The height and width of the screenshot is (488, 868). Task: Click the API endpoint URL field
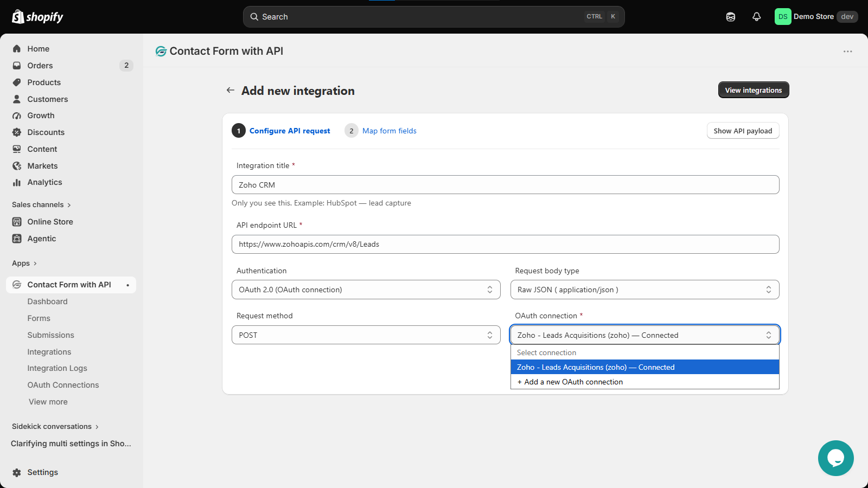pyautogui.click(x=506, y=244)
